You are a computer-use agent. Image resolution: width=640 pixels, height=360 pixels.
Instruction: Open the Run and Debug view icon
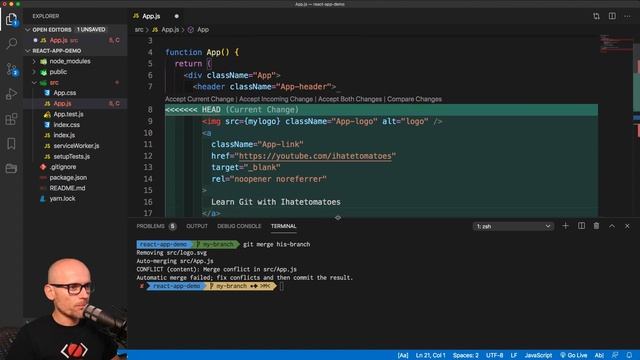(11, 94)
